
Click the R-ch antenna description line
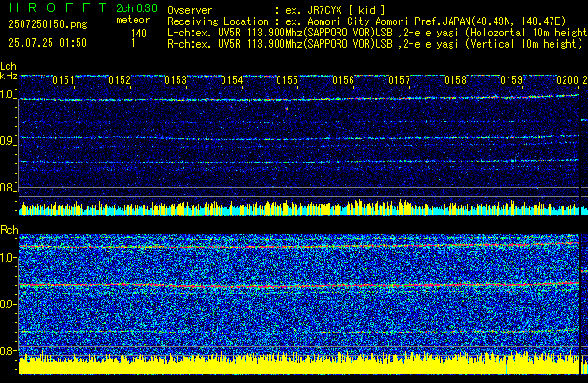[x=375, y=44]
